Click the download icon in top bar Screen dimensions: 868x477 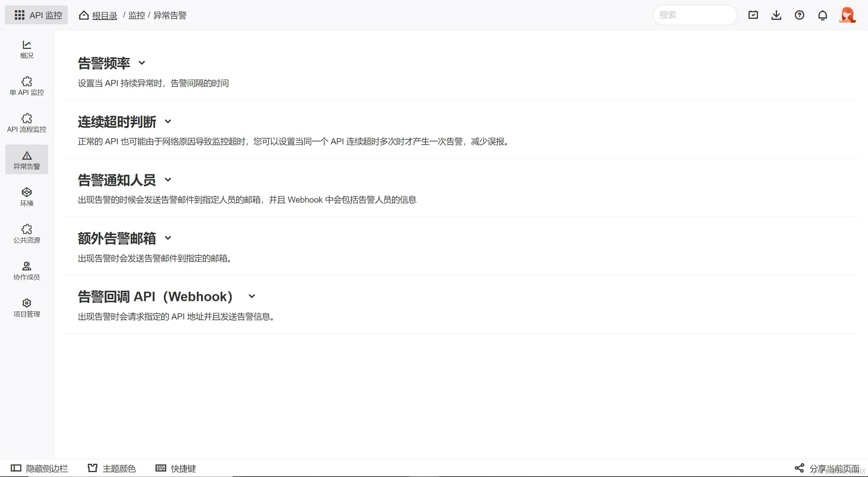coord(776,15)
